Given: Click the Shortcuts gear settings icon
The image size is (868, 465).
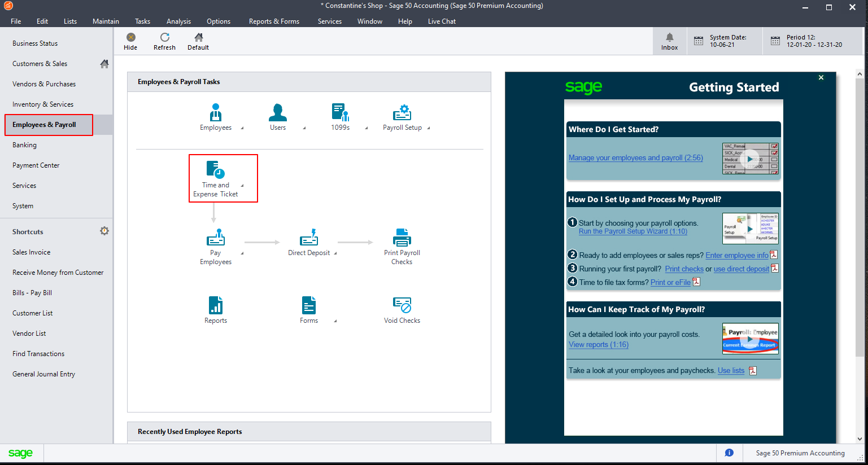Looking at the screenshot, I should (x=104, y=231).
